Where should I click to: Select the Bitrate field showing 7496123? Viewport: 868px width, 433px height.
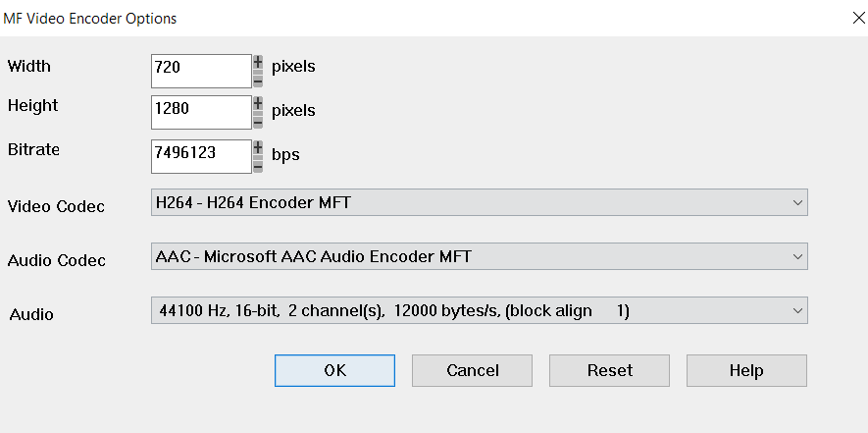coord(201,156)
